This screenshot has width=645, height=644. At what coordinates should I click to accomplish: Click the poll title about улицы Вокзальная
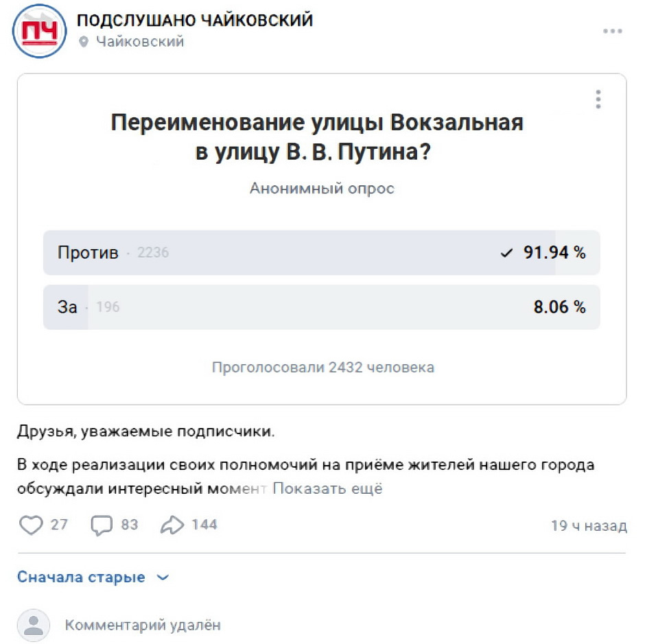pyautogui.click(x=317, y=137)
